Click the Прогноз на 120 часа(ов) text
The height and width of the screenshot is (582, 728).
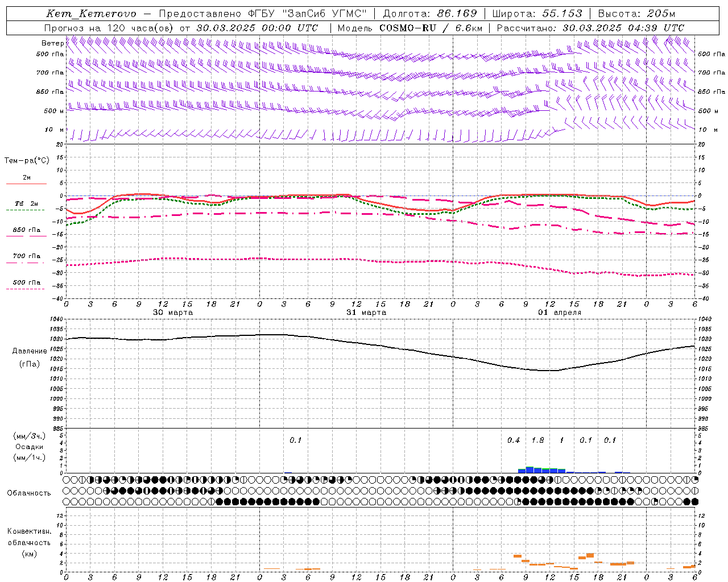109,28
